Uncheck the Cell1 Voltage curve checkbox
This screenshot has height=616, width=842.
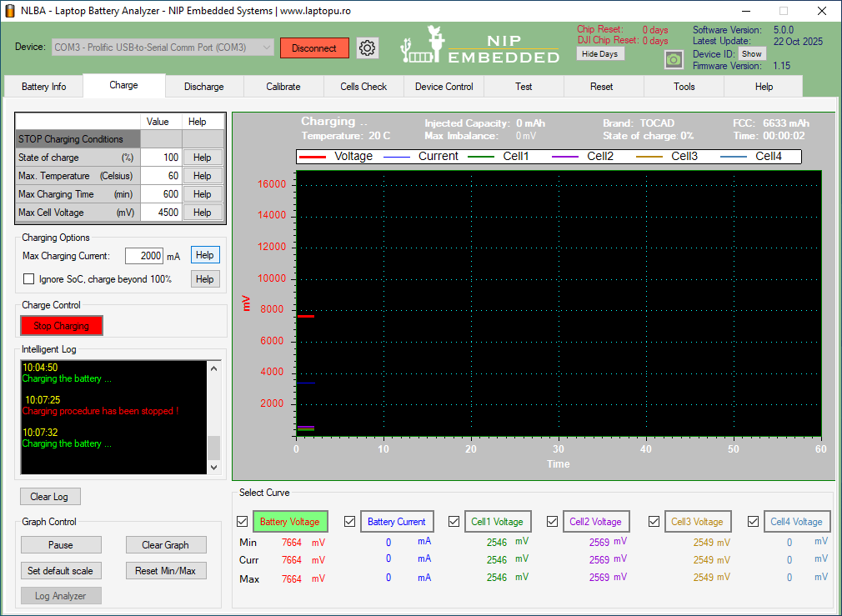(454, 522)
